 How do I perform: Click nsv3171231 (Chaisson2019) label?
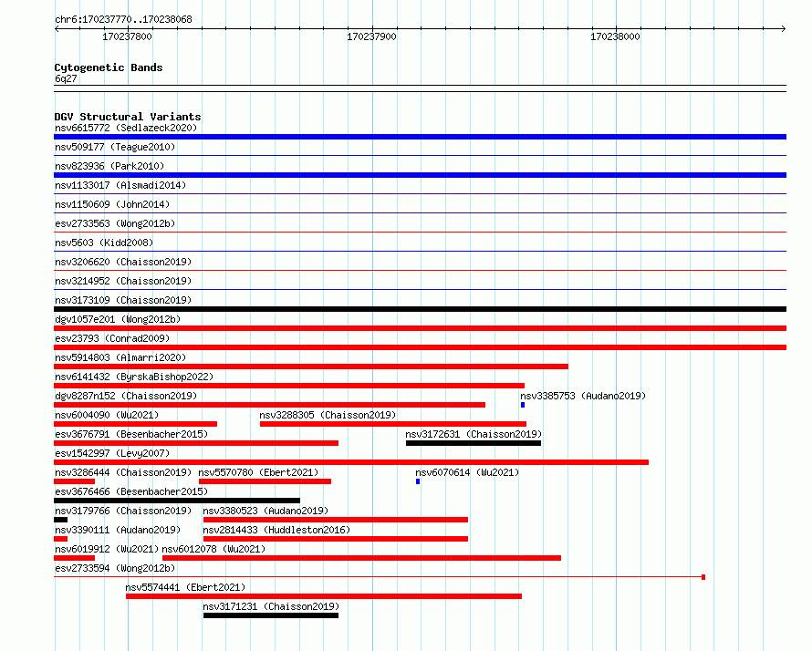point(271,606)
